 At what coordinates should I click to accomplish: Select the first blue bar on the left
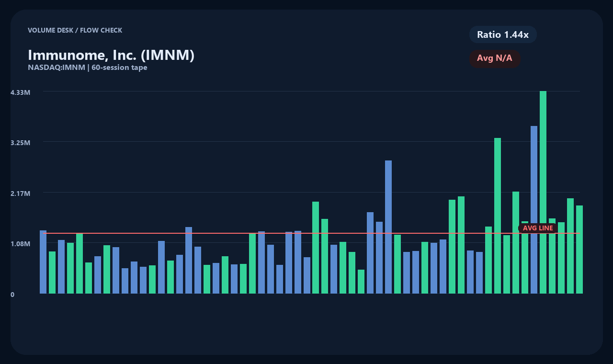(43, 262)
